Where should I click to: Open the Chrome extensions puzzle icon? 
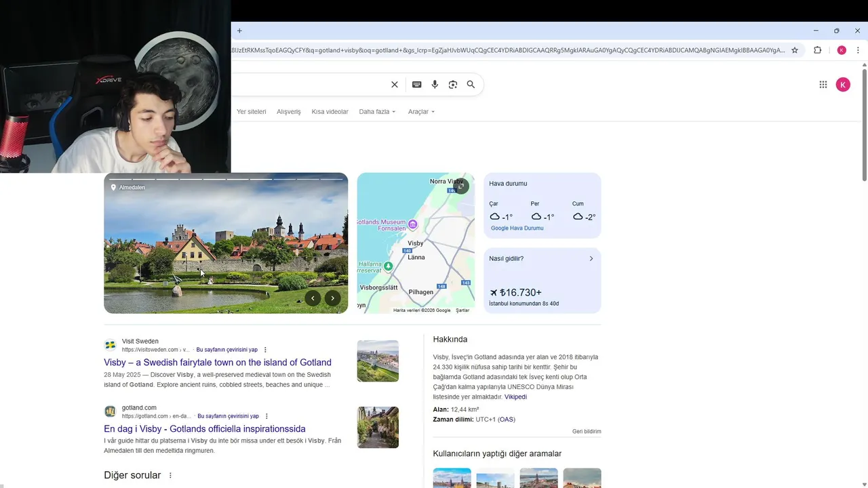(x=817, y=50)
